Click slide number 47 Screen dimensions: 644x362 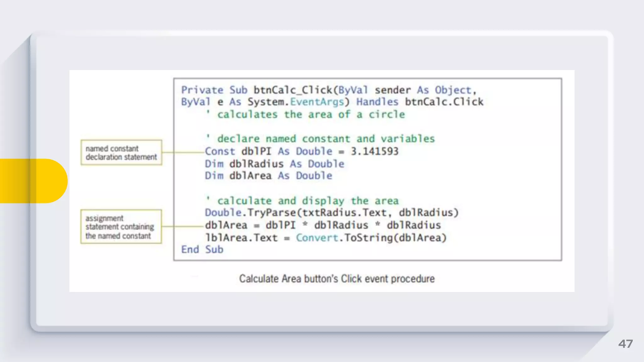point(625,343)
